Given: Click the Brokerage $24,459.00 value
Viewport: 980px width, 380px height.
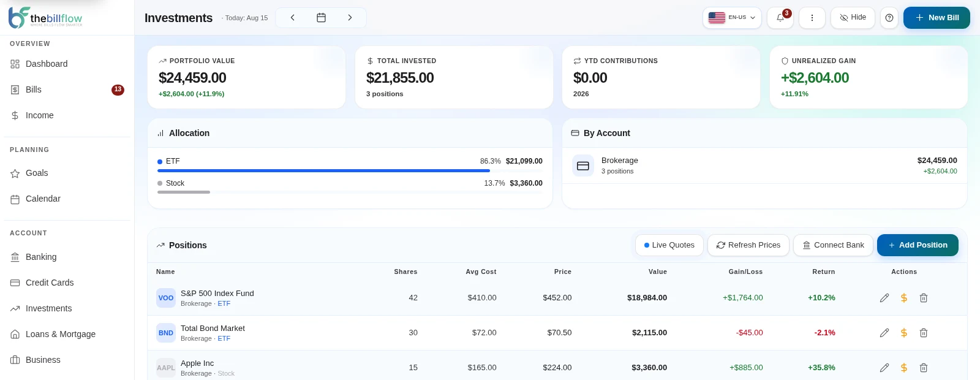Looking at the screenshot, I should [937, 161].
